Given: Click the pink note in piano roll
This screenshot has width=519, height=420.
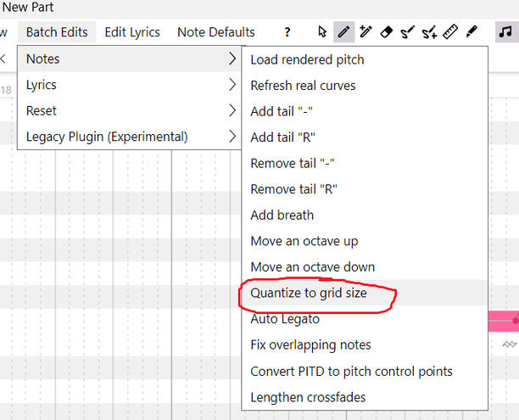Looking at the screenshot, I should point(504,321).
